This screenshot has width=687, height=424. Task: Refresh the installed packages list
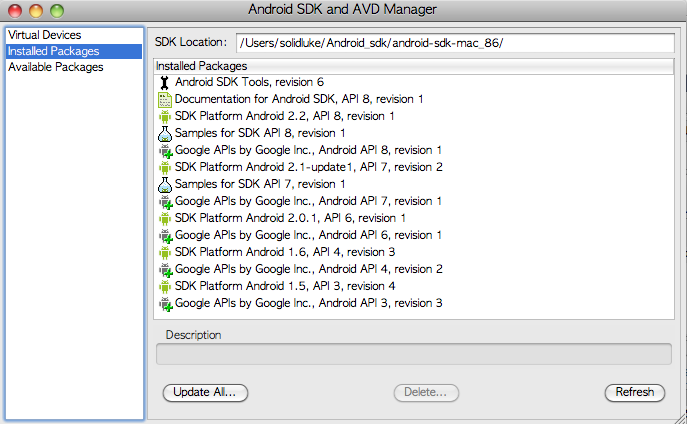click(634, 392)
